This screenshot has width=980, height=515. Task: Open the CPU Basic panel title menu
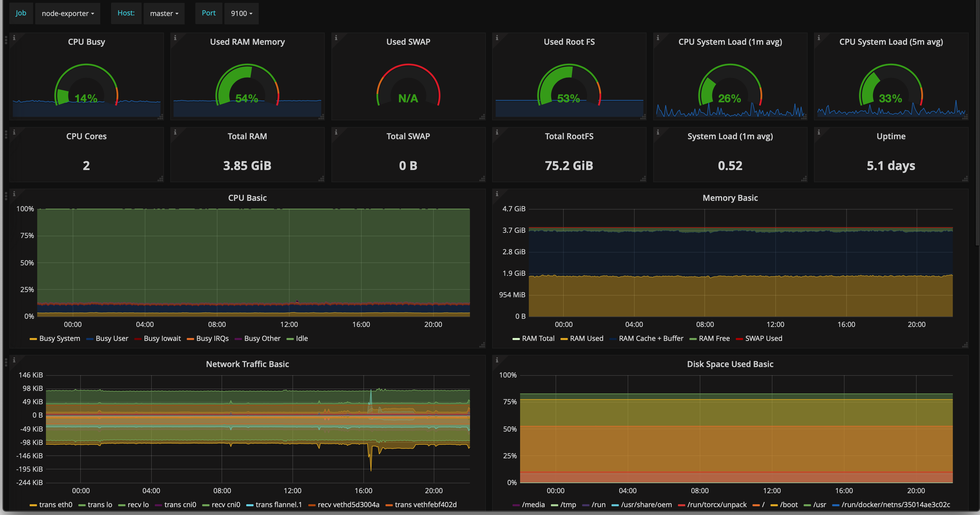pyautogui.click(x=247, y=198)
